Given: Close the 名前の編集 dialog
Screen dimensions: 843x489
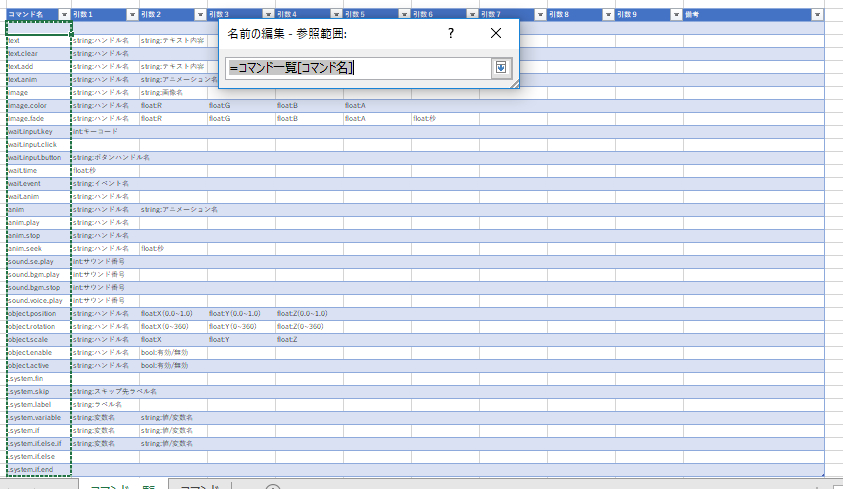Looking at the screenshot, I should pyautogui.click(x=496, y=33).
